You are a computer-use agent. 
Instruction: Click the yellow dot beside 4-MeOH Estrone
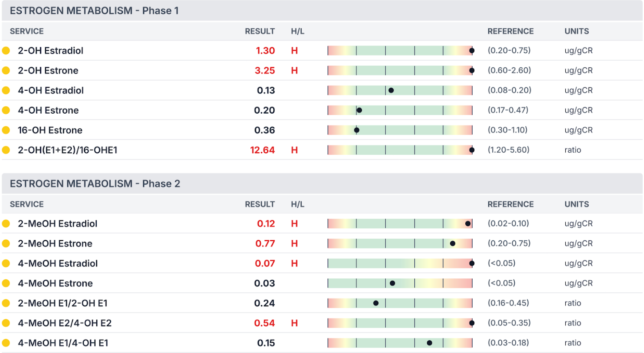click(x=6, y=283)
